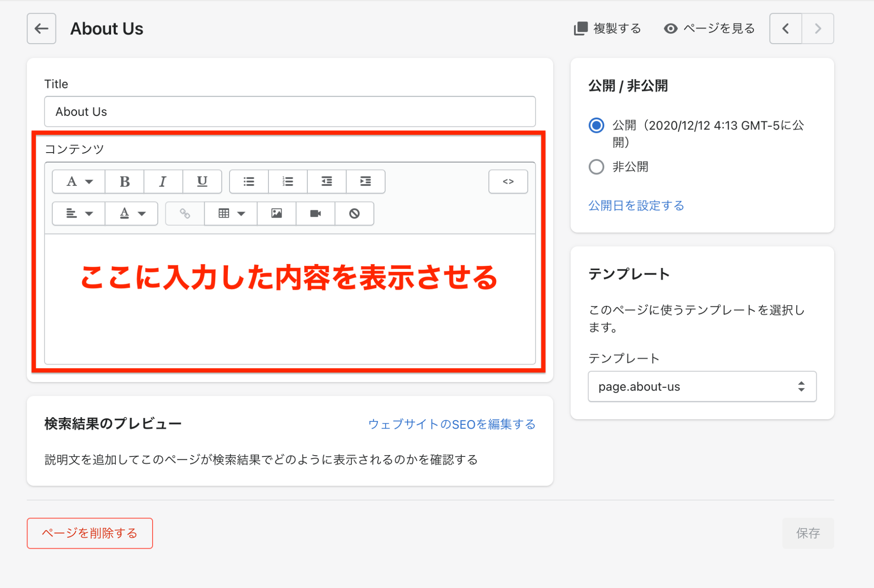The image size is (874, 588).
Task: Click the outdent icon
Action: tap(327, 181)
